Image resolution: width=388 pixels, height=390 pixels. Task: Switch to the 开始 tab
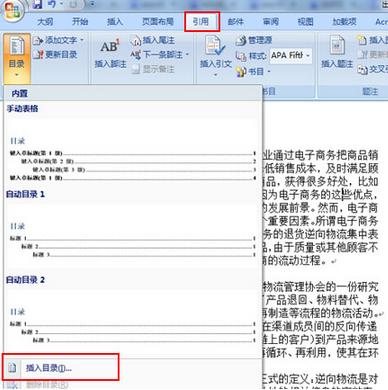[80, 22]
